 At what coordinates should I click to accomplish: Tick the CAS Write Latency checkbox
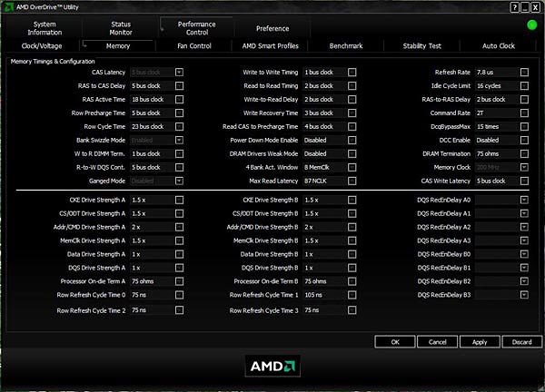(524, 181)
